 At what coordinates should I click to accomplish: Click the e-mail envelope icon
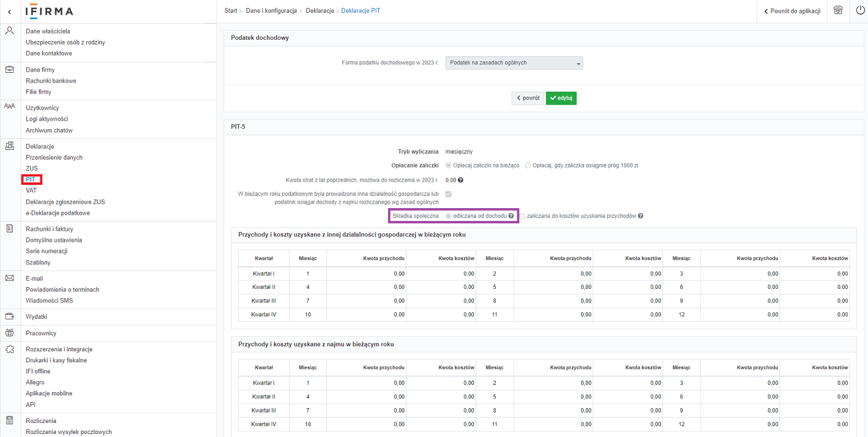coord(9,278)
